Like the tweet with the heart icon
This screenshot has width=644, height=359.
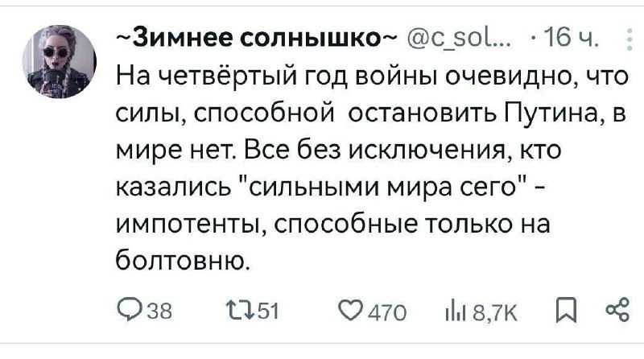(349, 307)
